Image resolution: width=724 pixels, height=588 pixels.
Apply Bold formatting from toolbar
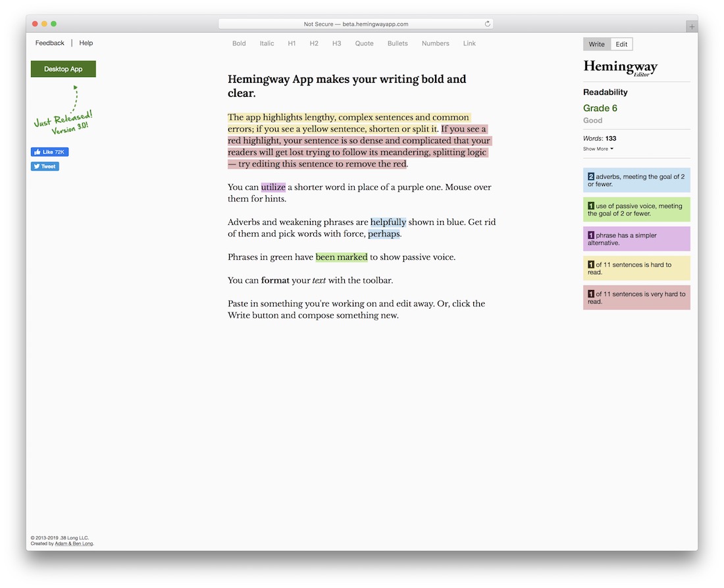click(x=239, y=43)
